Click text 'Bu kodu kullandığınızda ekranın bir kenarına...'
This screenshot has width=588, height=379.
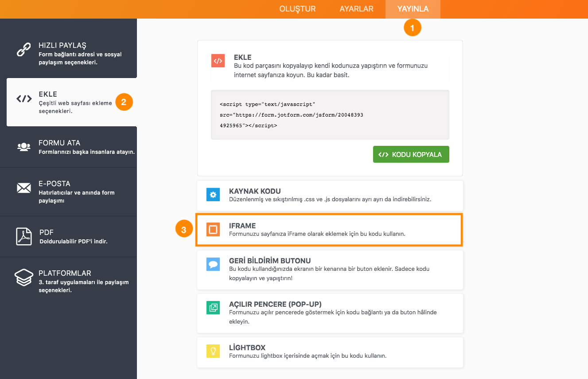[329, 274]
